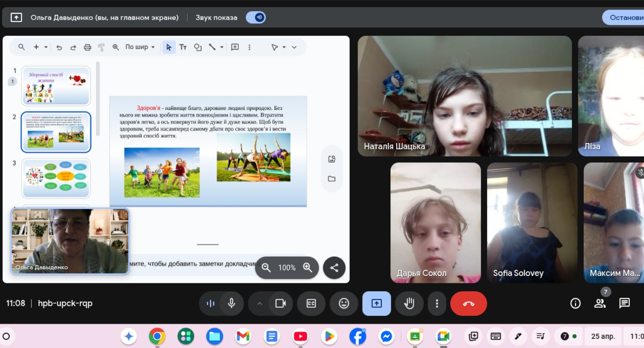Screen dimensions: 644x348
Task: Mute the microphone in Meet
Action: [x=231, y=303]
